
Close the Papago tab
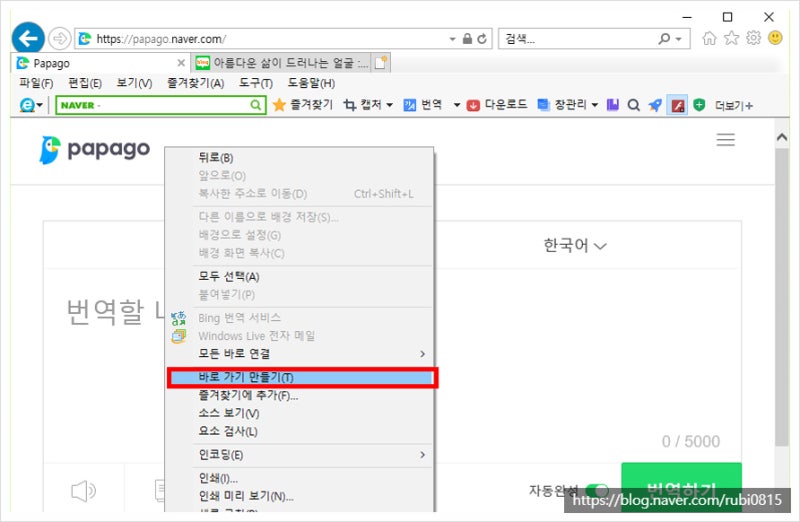coord(181,63)
